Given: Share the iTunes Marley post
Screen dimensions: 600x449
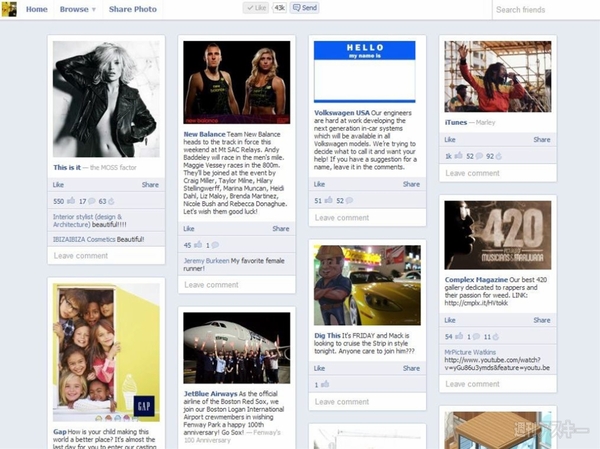Looking at the screenshot, I should click(542, 140).
